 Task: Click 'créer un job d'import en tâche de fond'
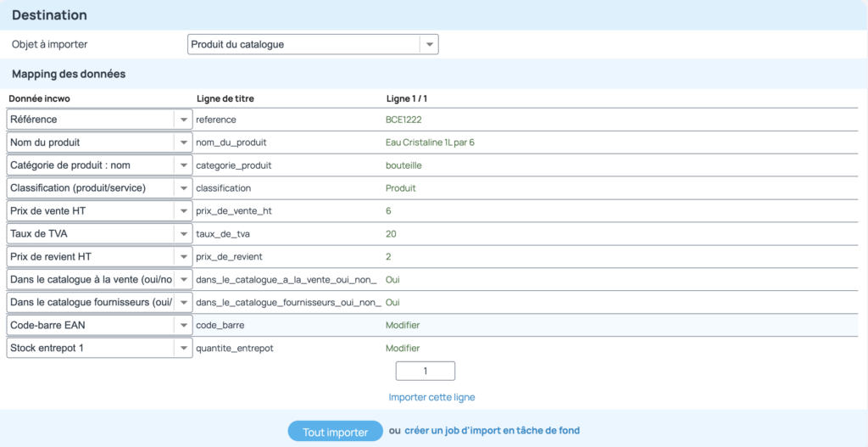coord(492,430)
